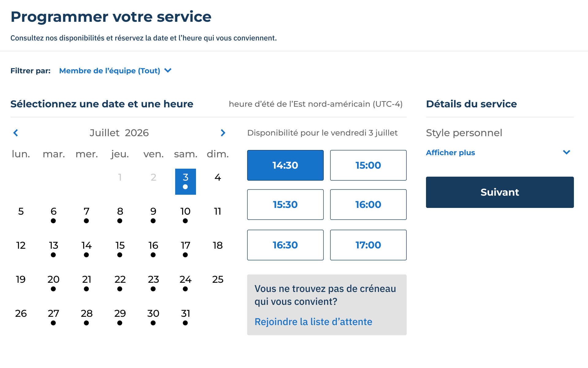Select July 31 on the calendar
Viewport: 588px width, 368px height.
(185, 317)
